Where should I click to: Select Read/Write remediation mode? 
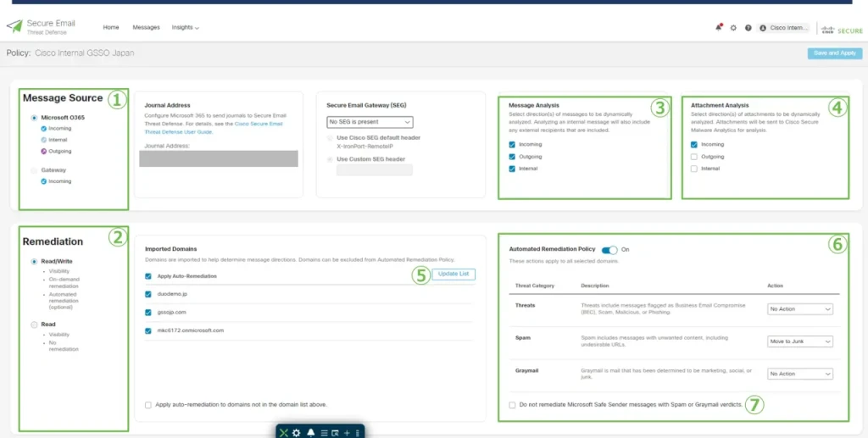(34, 261)
